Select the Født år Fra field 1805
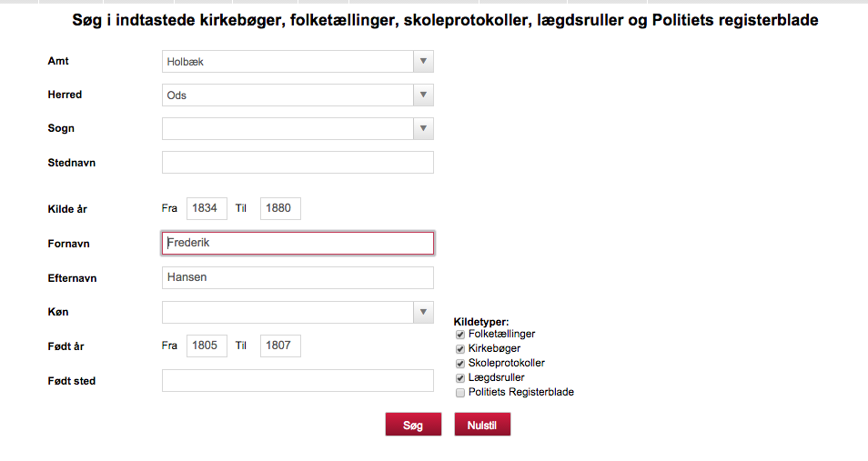The image size is (868, 461). coord(207,346)
